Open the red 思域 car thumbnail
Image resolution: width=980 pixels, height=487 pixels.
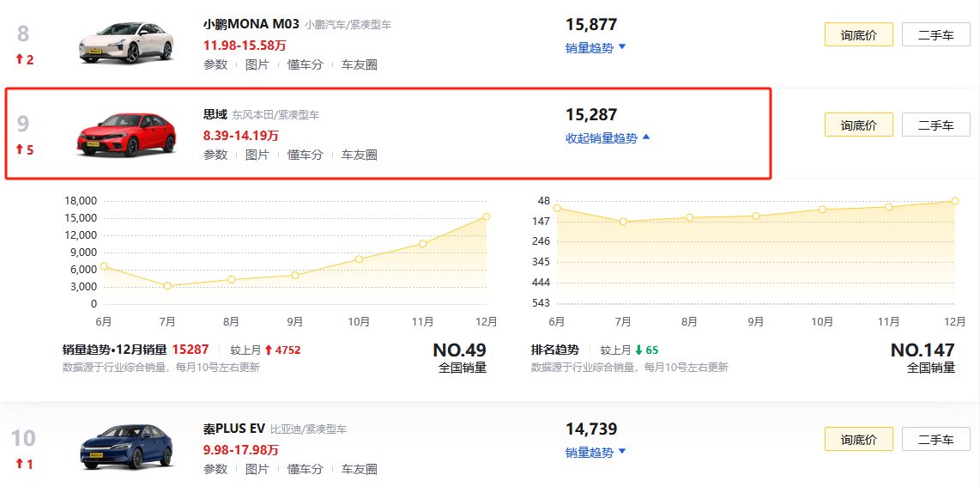pyautogui.click(x=126, y=134)
